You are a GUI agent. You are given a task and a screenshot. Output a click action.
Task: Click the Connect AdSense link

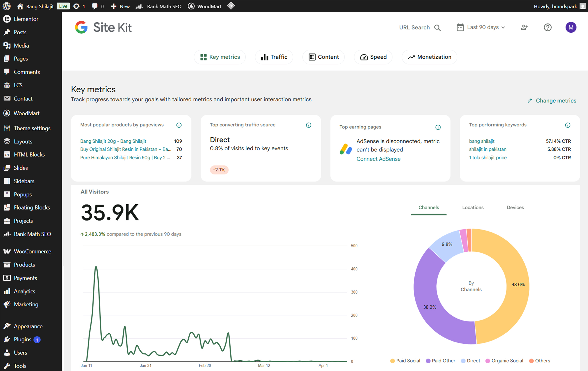(x=378, y=159)
